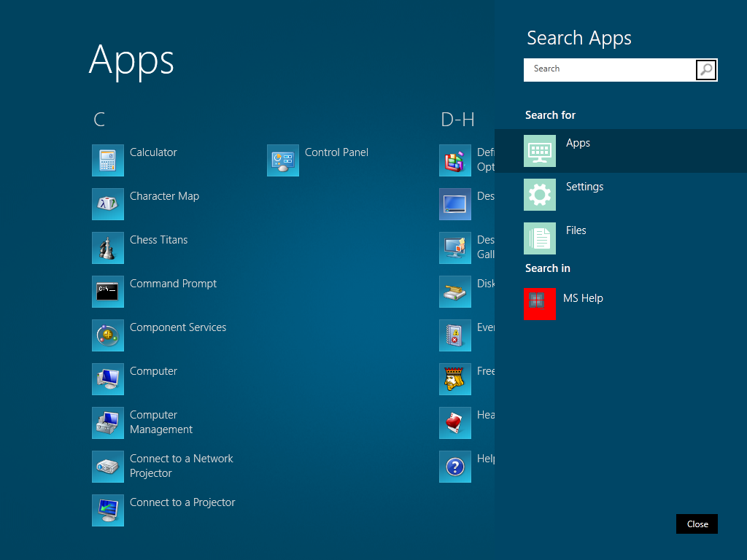Click the Character Map label
Image resolution: width=747 pixels, height=560 pixels.
(164, 196)
